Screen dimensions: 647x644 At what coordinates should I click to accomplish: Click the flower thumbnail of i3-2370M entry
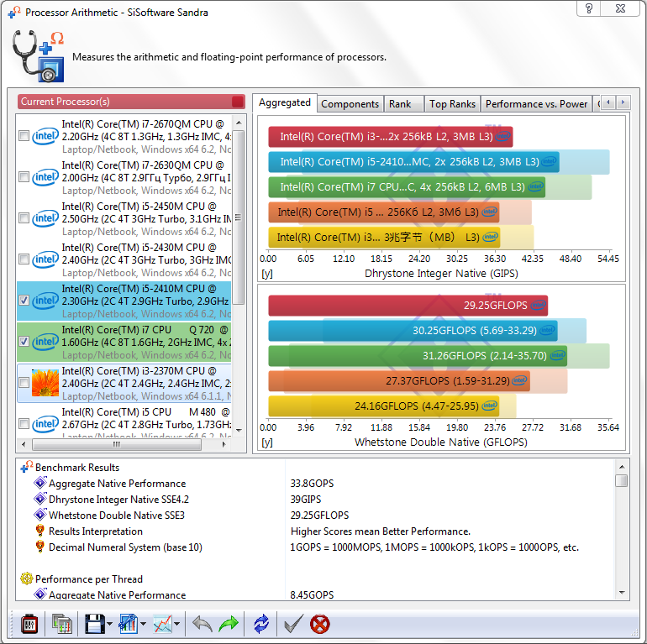tap(45, 383)
